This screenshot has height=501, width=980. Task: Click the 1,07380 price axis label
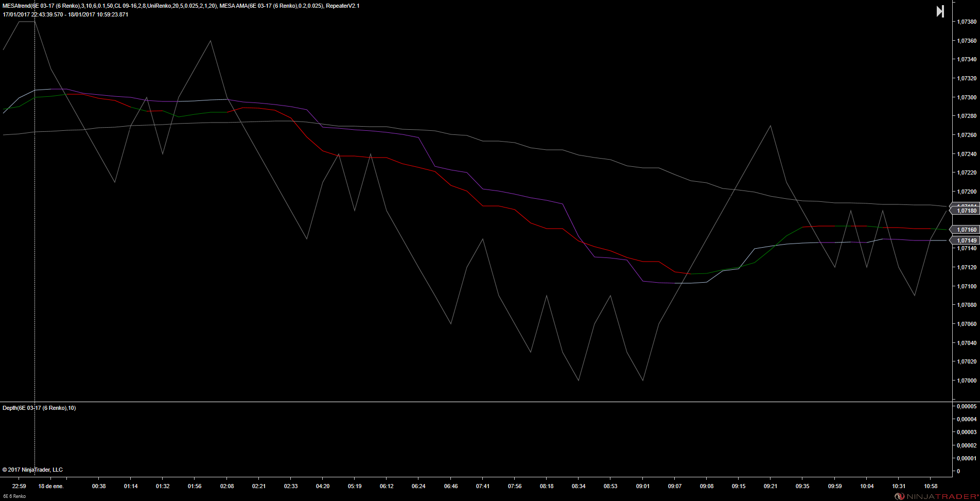(967, 22)
